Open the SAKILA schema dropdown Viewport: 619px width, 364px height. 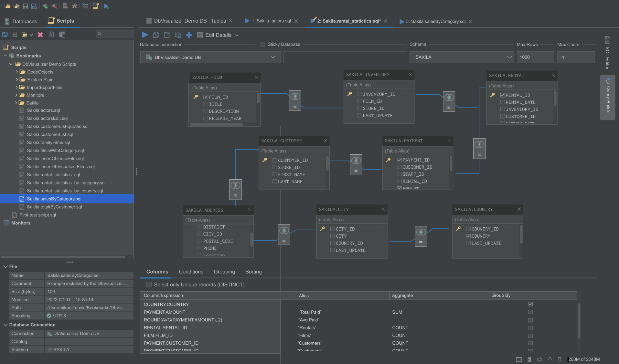(462, 57)
